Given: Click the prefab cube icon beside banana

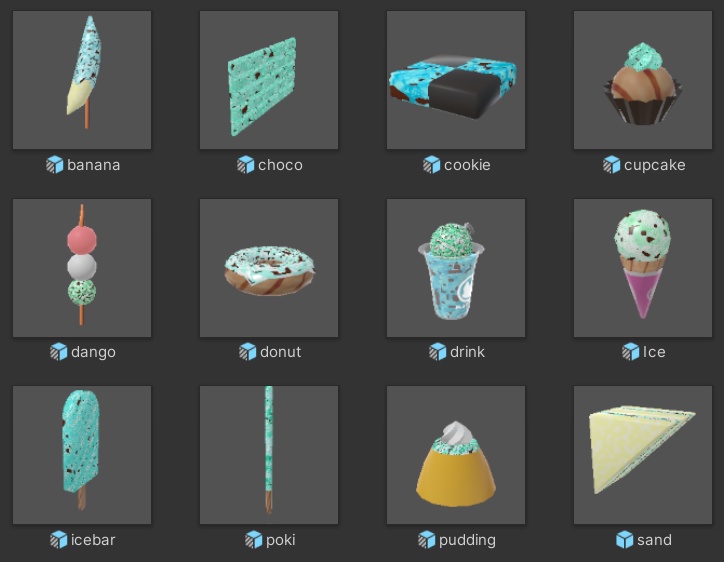Looking at the screenshot, I should (54, 165).
